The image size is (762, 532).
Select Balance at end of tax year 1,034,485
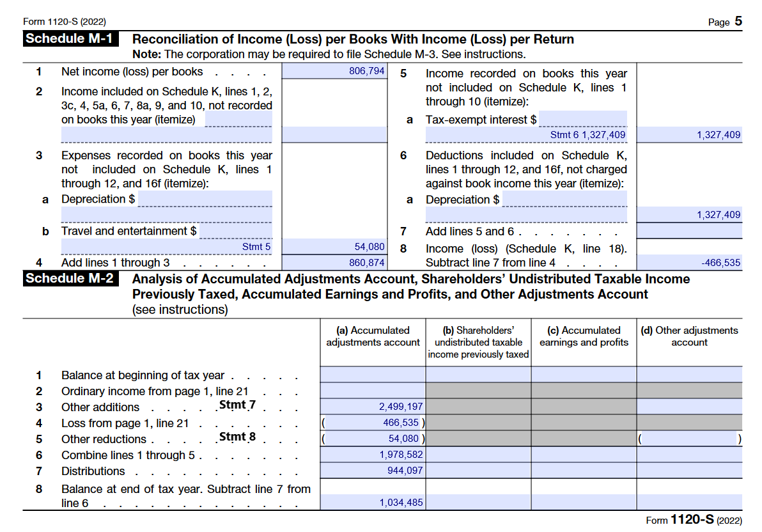coord(373,503)
